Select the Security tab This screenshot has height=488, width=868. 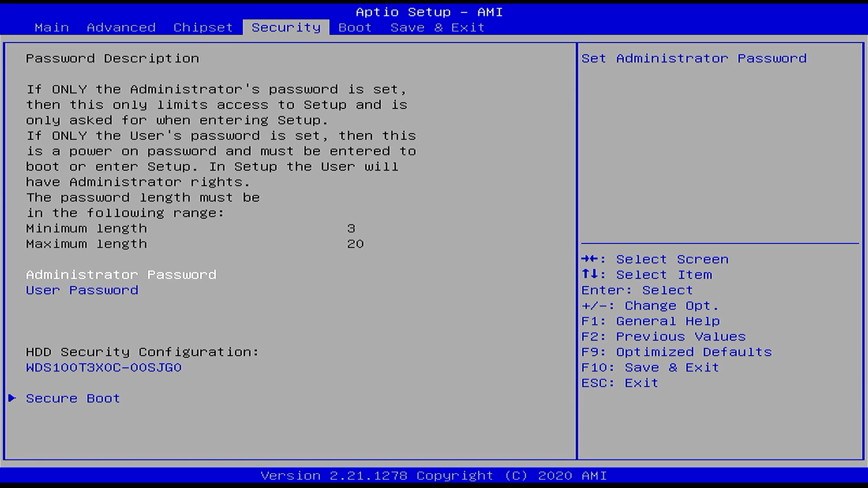[x=286, y=28]
